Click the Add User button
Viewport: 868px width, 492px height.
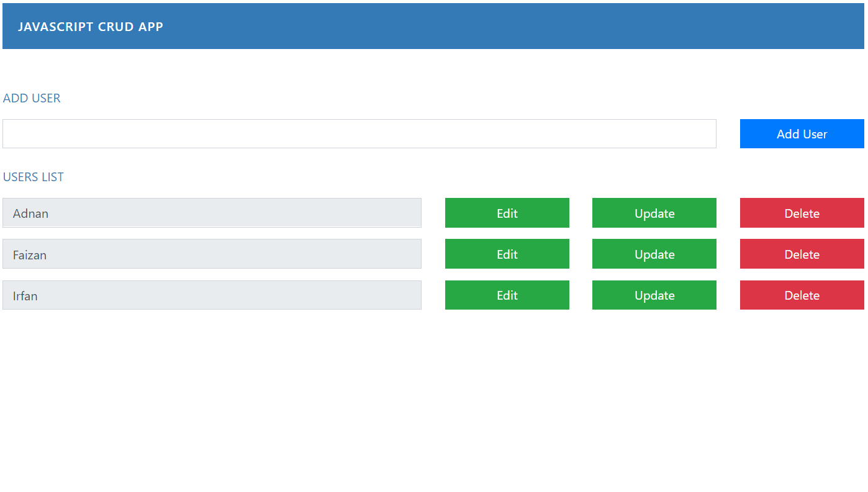click(x=802, y=134)
